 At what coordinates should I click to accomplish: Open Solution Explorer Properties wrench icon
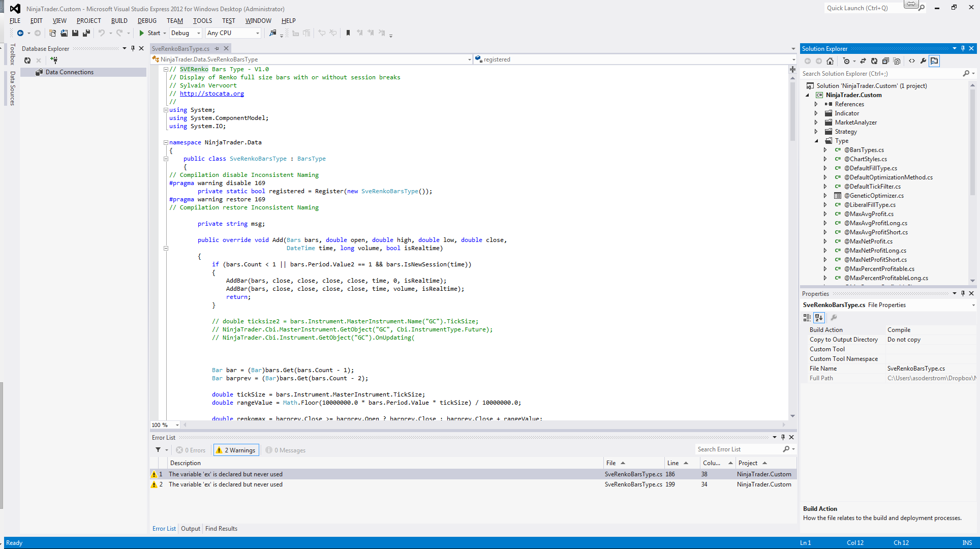923,61
